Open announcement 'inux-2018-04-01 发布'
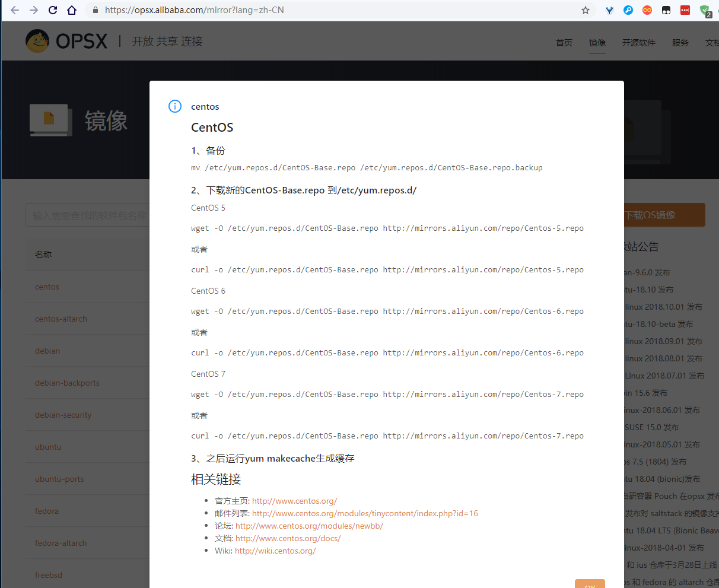719x588 pixels. [x=664, y=548]
